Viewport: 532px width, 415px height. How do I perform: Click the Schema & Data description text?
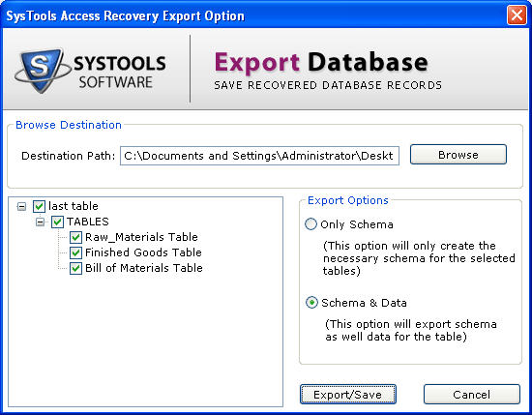[411, 330]
